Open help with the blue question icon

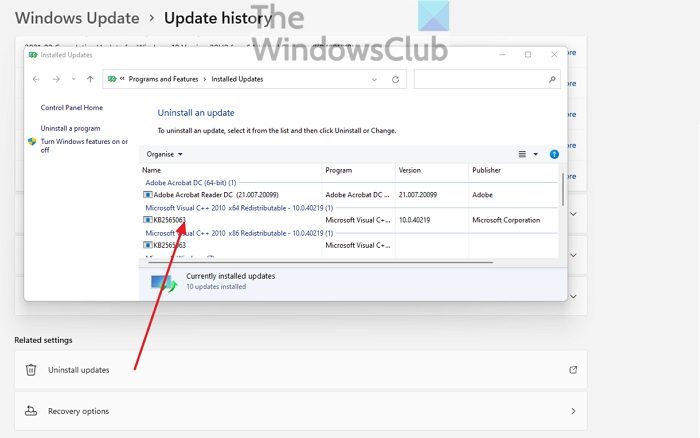[554, 154]
